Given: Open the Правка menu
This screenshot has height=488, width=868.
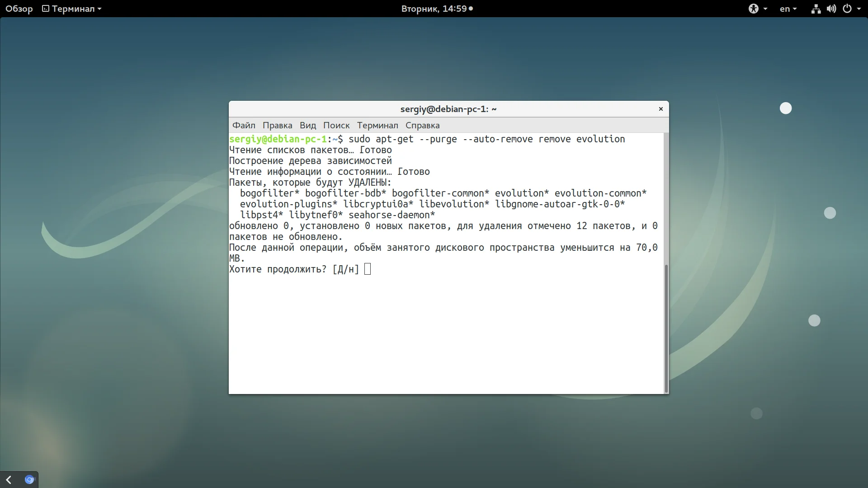Looking at the screenshot, I should [x=277, y=125].
